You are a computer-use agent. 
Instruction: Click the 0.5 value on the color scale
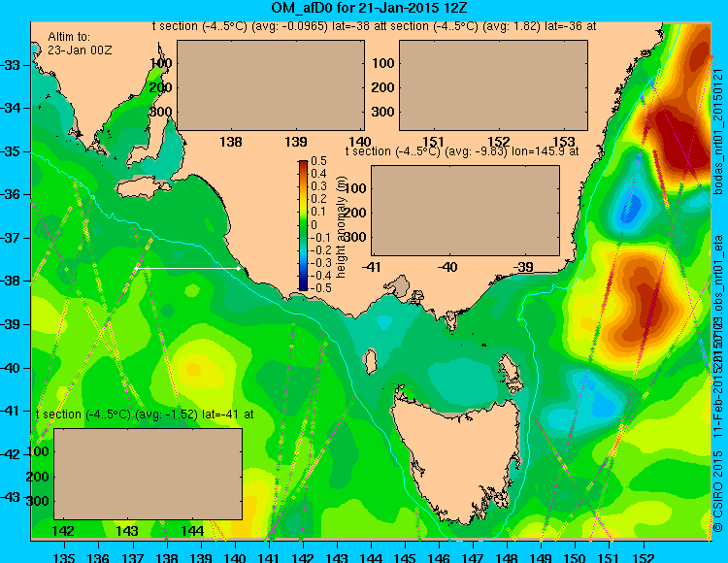tap(319, 161)
